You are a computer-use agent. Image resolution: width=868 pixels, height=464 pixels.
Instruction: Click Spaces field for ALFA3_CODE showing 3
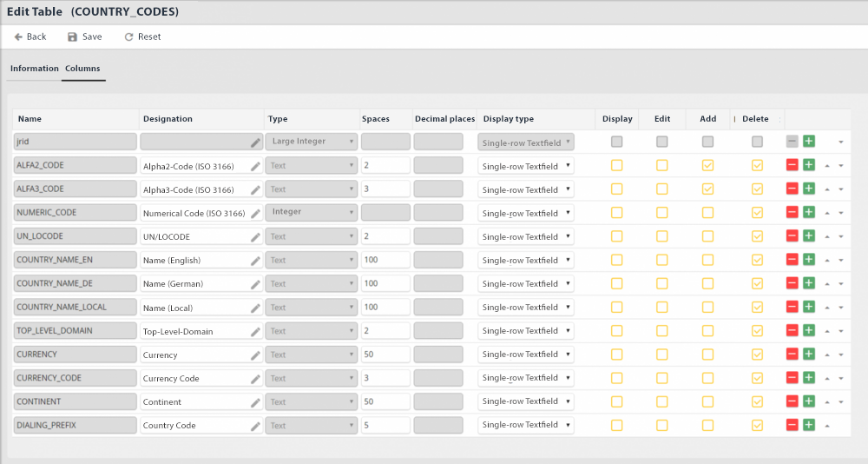pos(385,189)
